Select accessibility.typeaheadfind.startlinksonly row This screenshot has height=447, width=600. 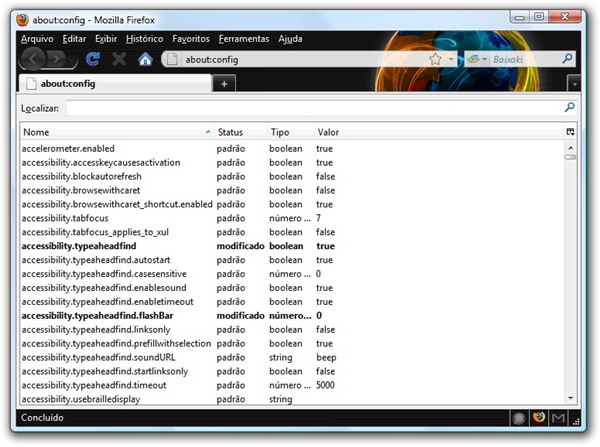pyautogui.click(x=292, y=371)
